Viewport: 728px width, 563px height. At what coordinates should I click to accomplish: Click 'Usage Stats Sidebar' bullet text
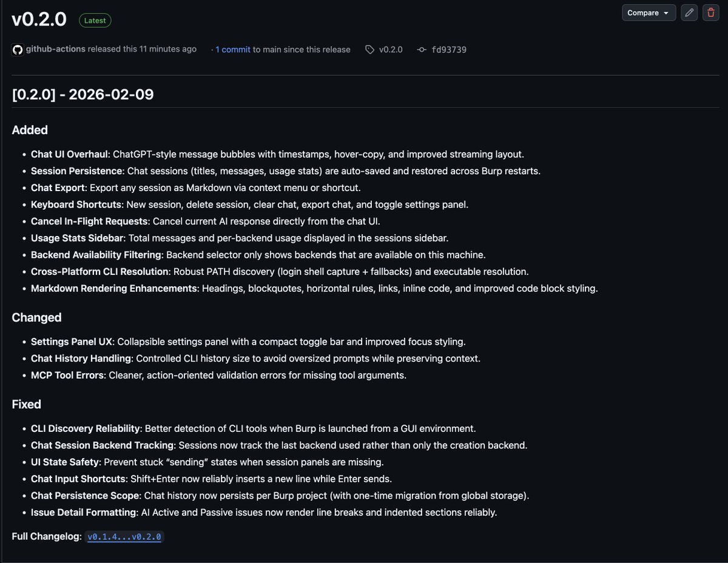[77, 238]
